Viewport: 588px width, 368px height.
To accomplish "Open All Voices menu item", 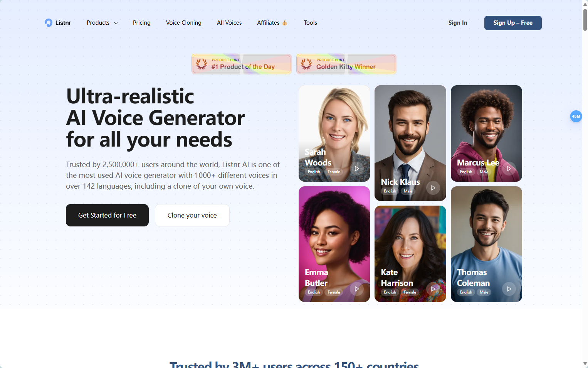I will (229, 23).
